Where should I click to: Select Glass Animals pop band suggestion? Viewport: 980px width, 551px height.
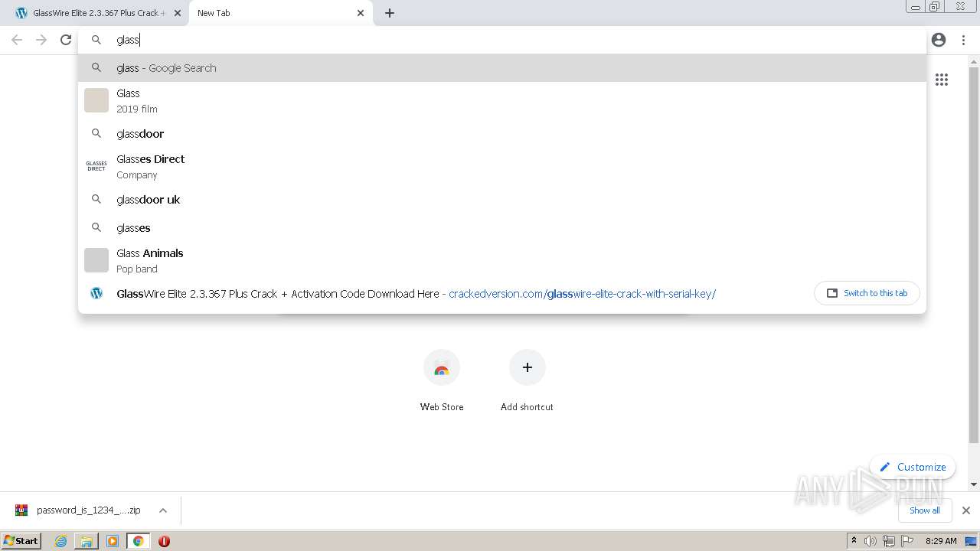coord(501,260)
